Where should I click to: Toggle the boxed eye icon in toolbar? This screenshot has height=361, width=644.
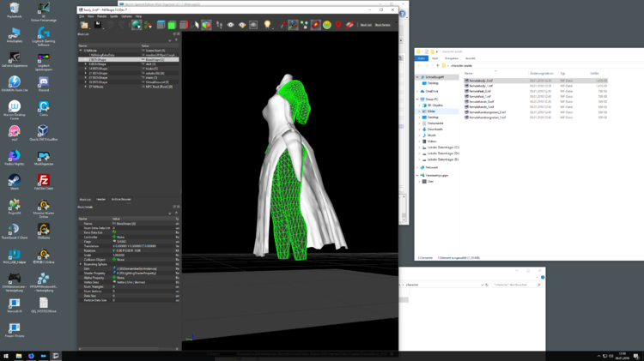253,25
